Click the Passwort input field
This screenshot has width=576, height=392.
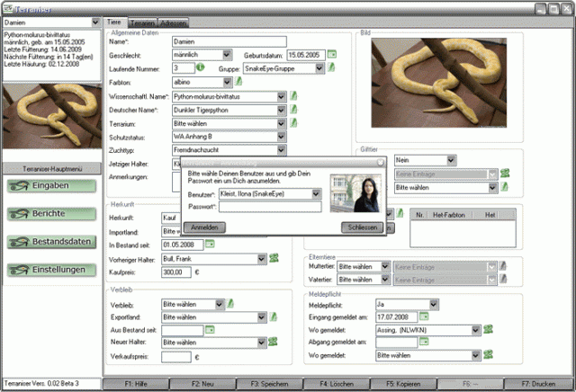point(270,207)
